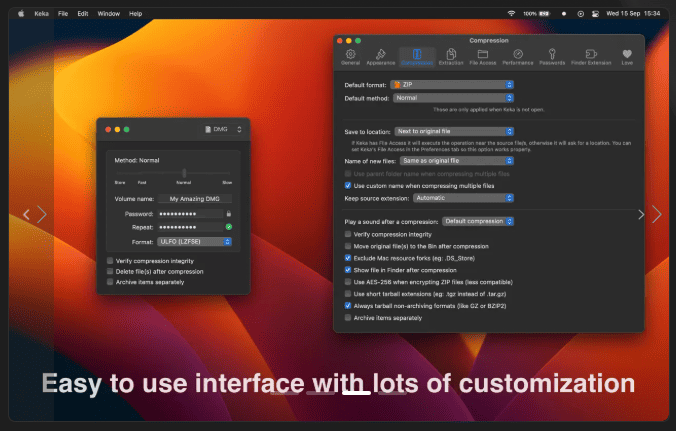Click the Volume name field
The image size is (676, 431).
194,199
